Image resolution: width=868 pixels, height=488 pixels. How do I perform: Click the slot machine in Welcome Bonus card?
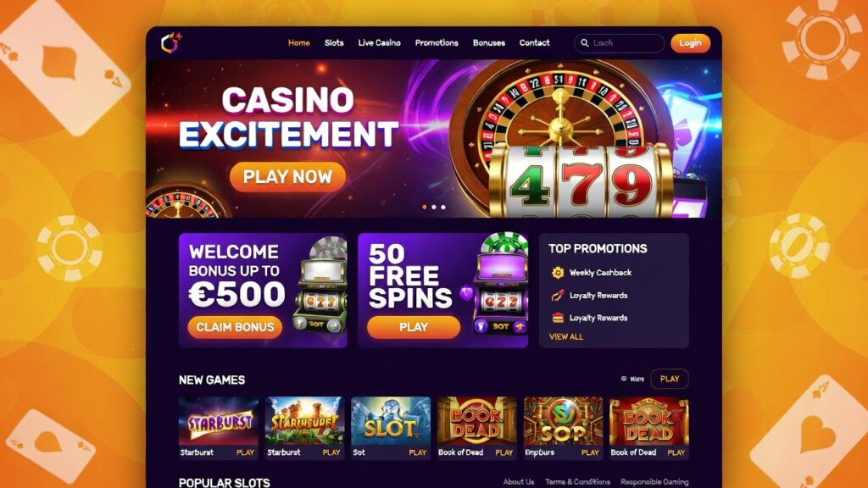[x=320, y=289]
